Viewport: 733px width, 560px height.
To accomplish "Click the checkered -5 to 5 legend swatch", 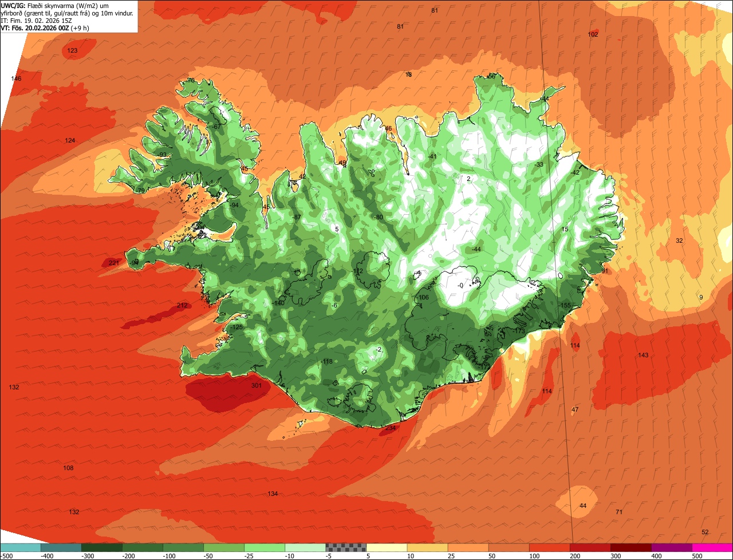I will coord(346,547).
